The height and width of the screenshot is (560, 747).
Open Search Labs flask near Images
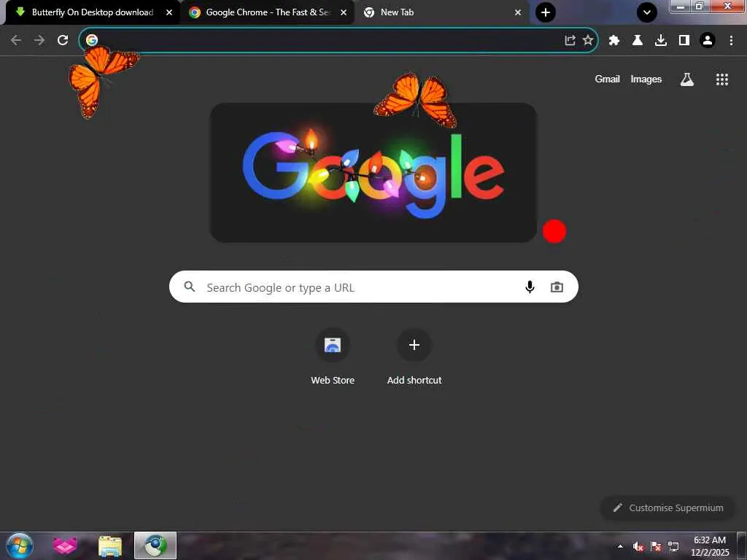point(687,79)
